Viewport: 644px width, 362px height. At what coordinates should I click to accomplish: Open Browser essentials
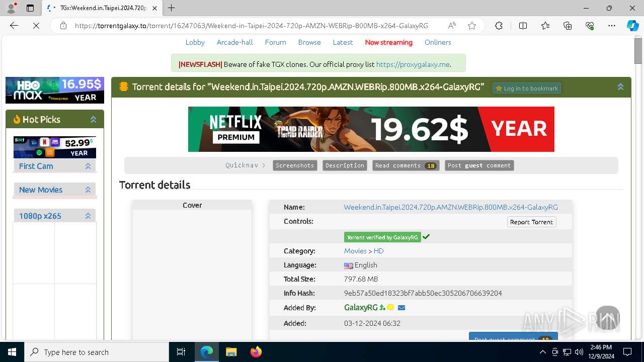coord(590,26)
